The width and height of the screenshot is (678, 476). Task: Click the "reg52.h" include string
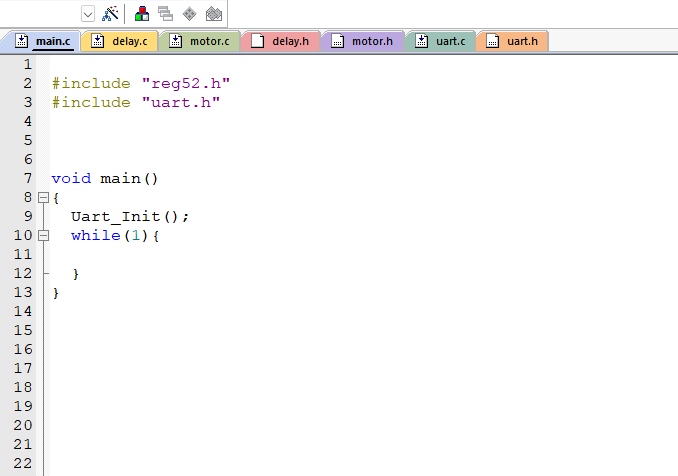pos(186,83)
